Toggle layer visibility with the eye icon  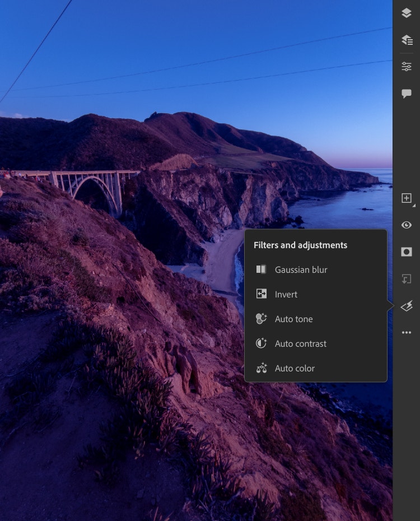[407, 225]
